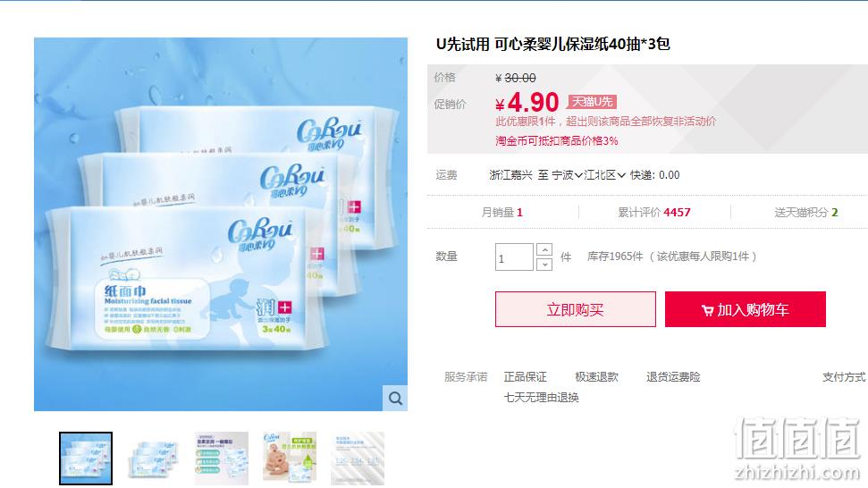Click the quantity decrease arrow

(x=544, y=265)
